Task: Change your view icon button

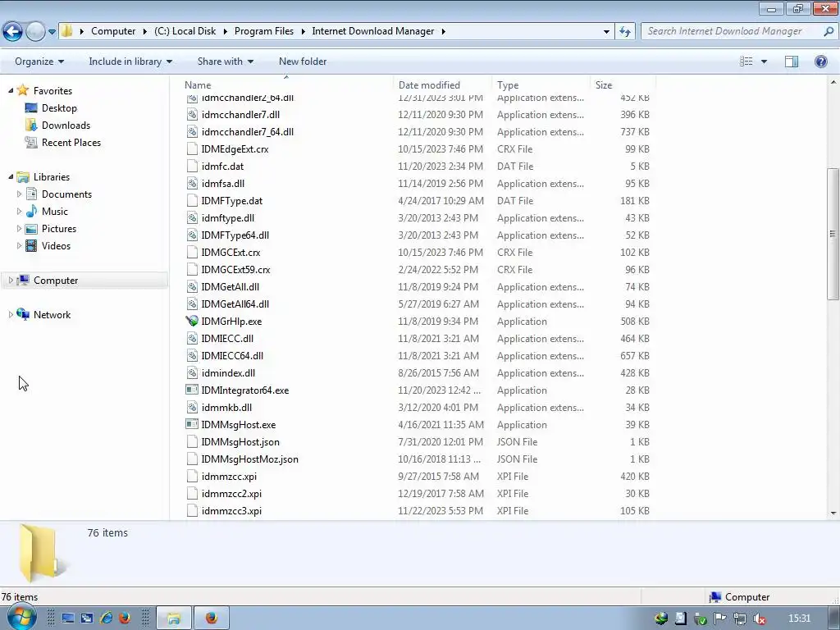Action: pos(746,62)
